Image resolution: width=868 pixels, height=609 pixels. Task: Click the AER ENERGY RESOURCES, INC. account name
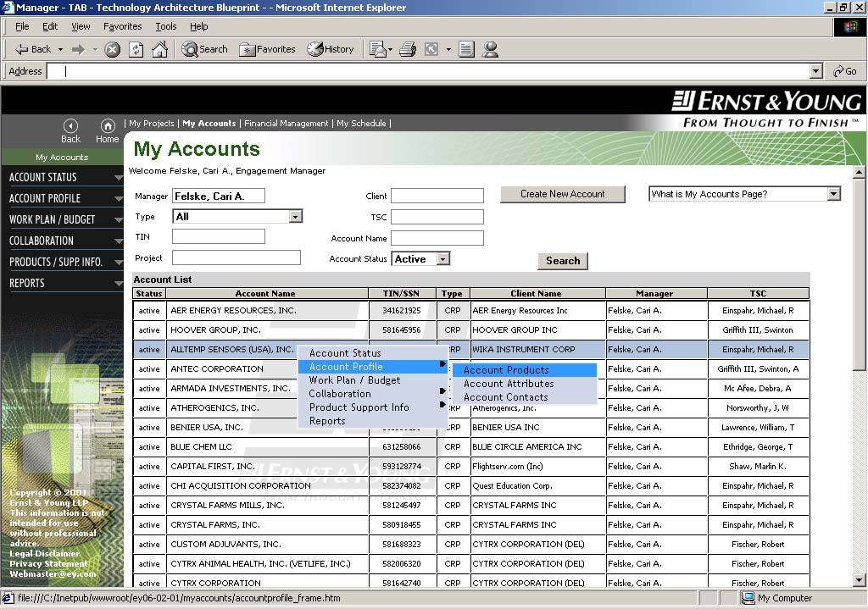point(233,310)
